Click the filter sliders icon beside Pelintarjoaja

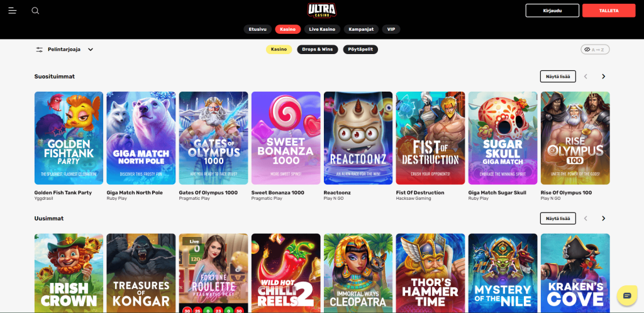pyautogui.click(x=40, y=50)
